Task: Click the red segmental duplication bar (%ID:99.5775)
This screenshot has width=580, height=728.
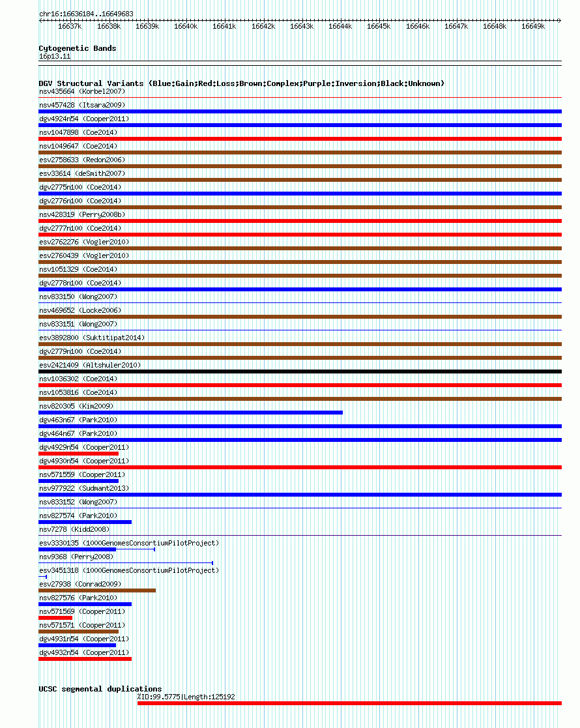Action: (x=350, y=703)
